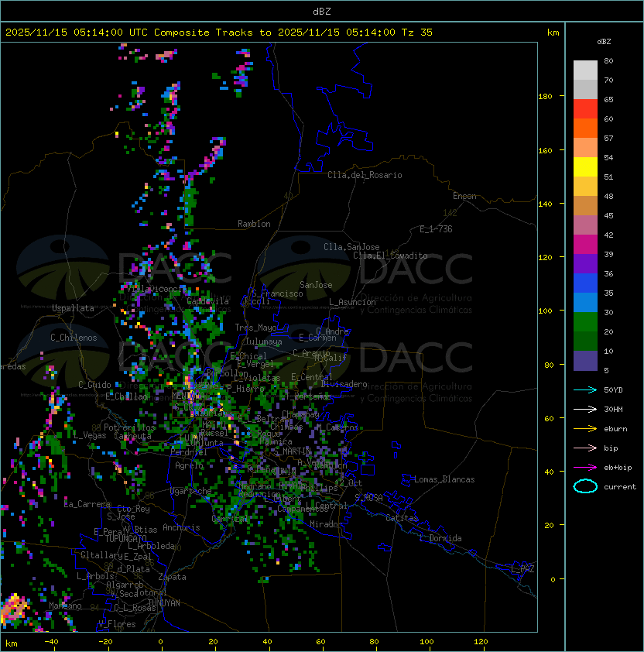This screenshot has width=644, height=652.
Task: Click the '39' value on color scale
Action: pos(608,255)
